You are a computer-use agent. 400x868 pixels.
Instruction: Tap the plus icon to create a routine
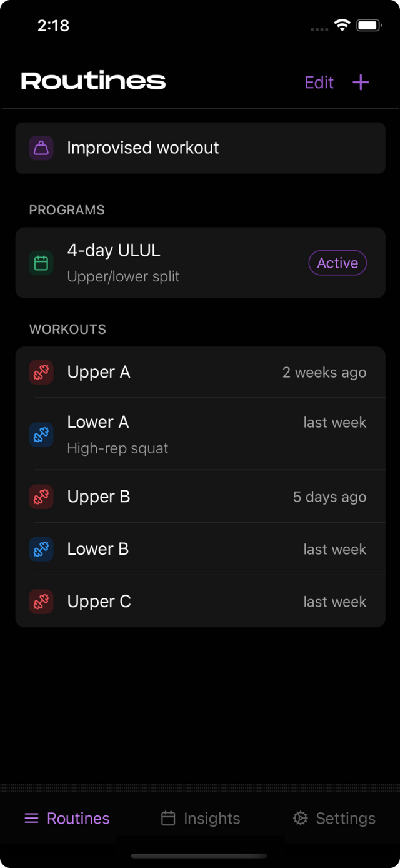pos(361,82)
